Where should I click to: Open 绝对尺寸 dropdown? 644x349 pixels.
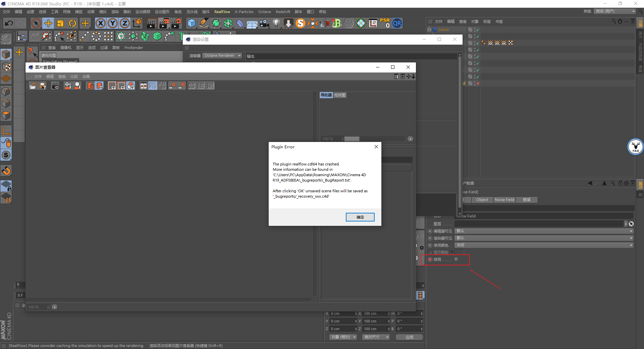(x=376, y=337)
